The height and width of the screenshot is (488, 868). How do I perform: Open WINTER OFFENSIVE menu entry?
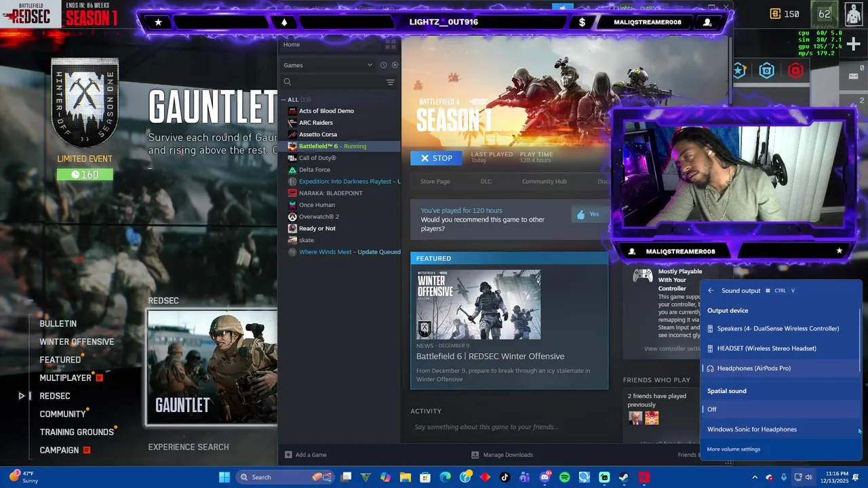coord(77,342)
